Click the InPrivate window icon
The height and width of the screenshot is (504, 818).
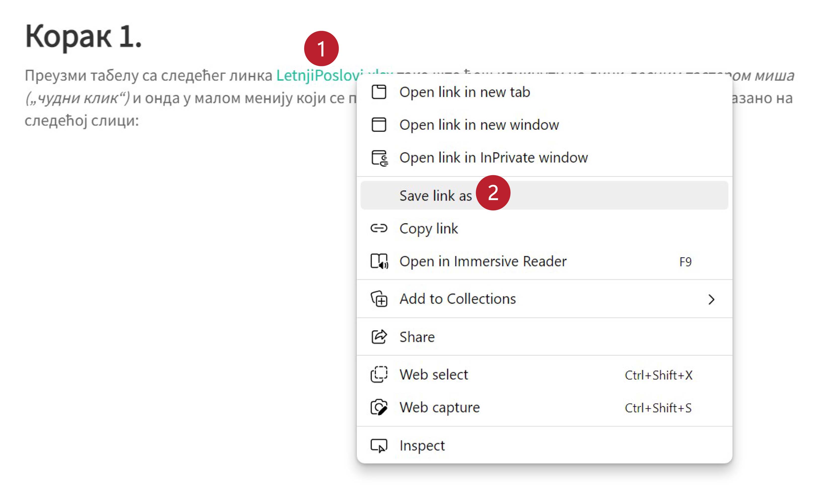coord(379,158)
